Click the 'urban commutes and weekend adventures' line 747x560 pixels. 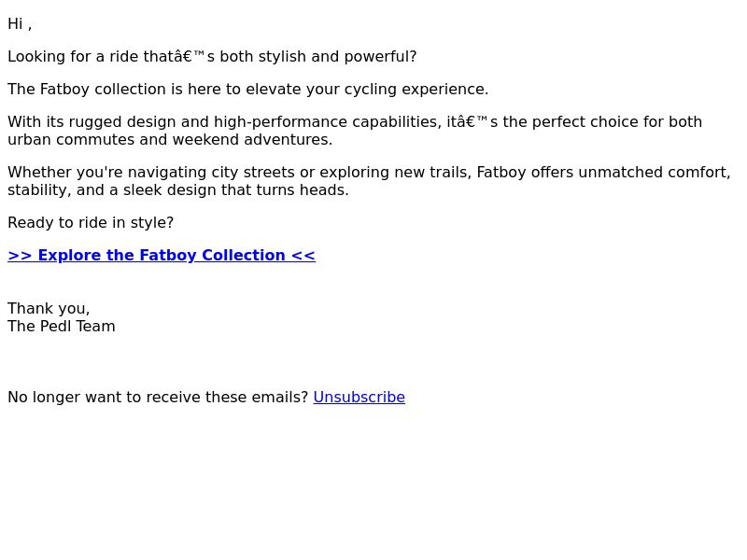pos(170,140)
